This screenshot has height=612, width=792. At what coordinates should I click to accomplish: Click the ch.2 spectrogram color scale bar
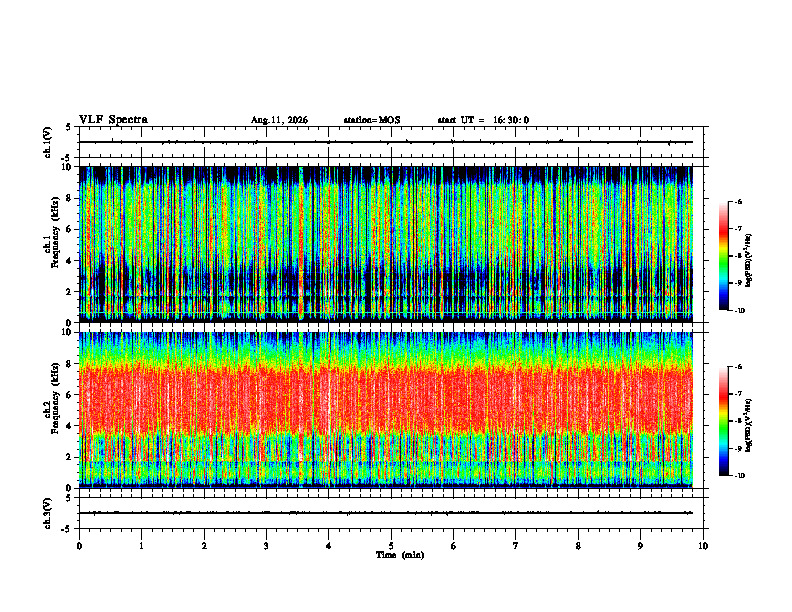[723, 421]
